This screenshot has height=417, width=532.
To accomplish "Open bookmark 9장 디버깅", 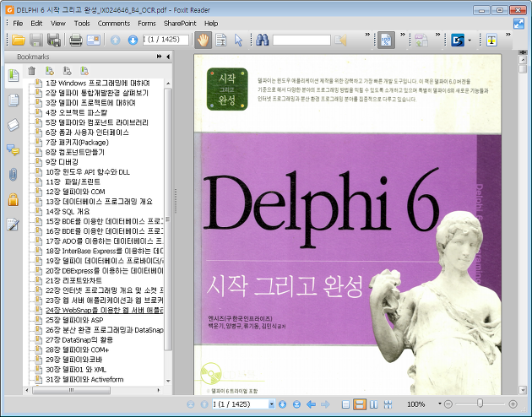I will (x=62, y=162).
